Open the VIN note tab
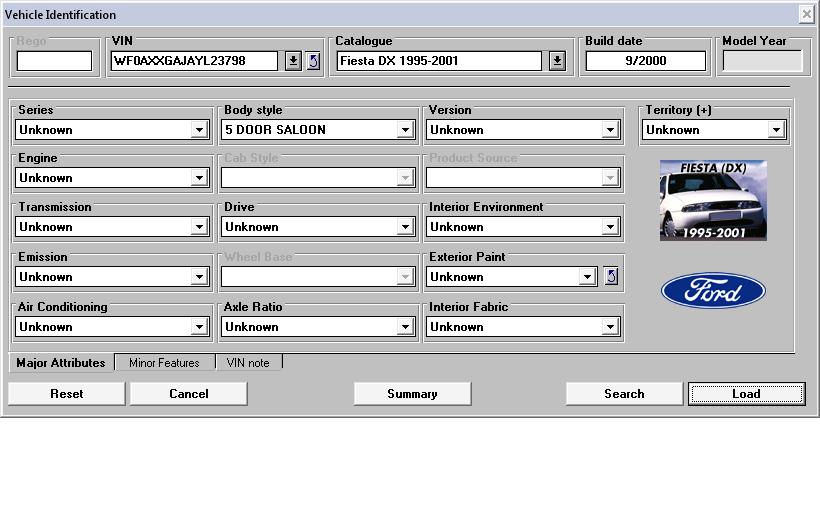Screen dimensions: 820x512 [x=248, y=363]
